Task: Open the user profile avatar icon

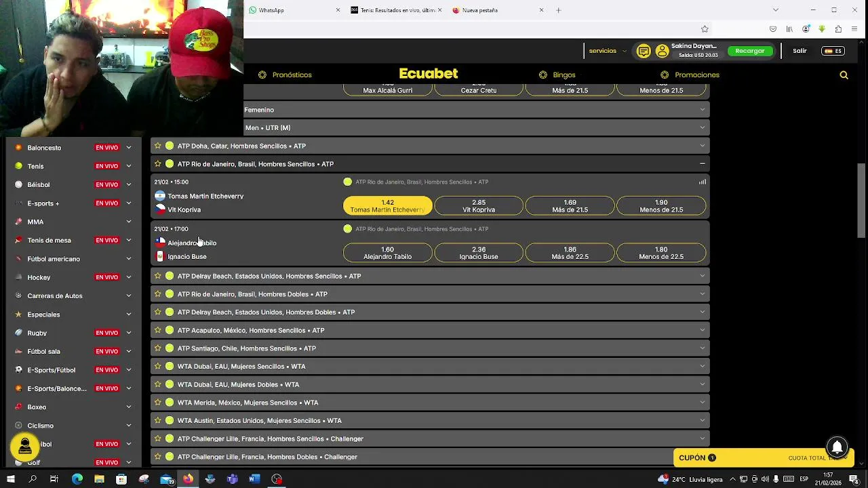Action: tap(662, 51)
